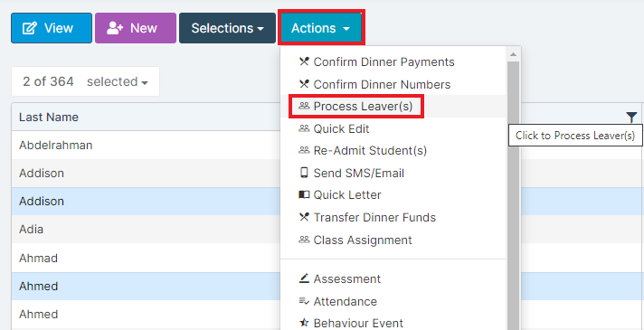Sort by the Last Name column header
The image size is (644, 330).
49,117
